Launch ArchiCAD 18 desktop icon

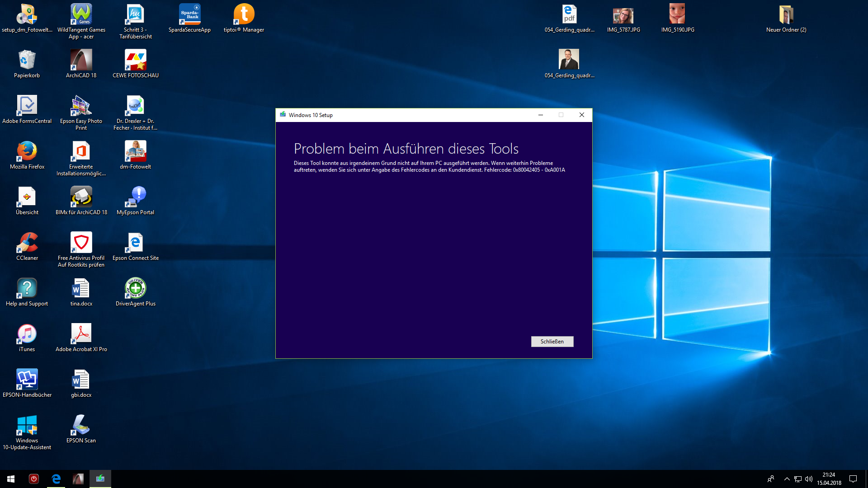[81, 64]
